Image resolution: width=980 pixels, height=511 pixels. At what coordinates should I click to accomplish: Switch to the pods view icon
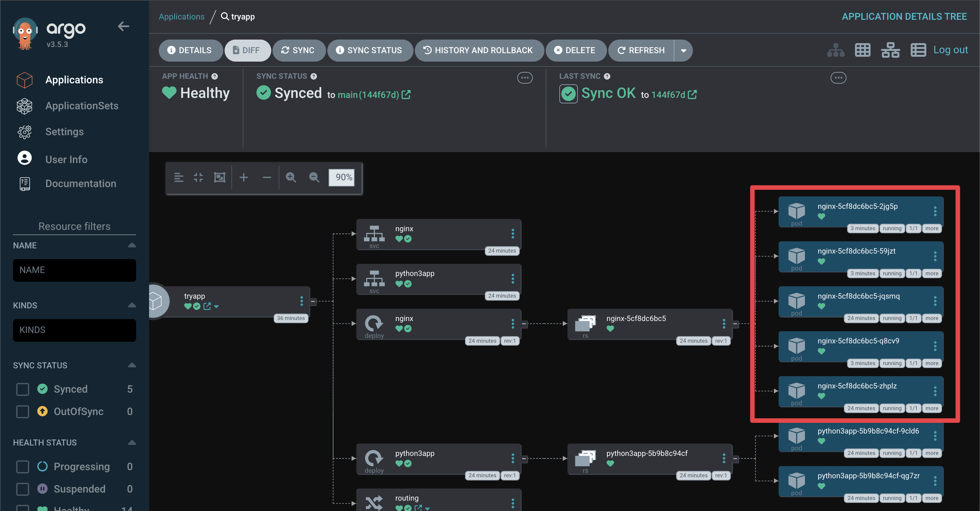point(862,50)
